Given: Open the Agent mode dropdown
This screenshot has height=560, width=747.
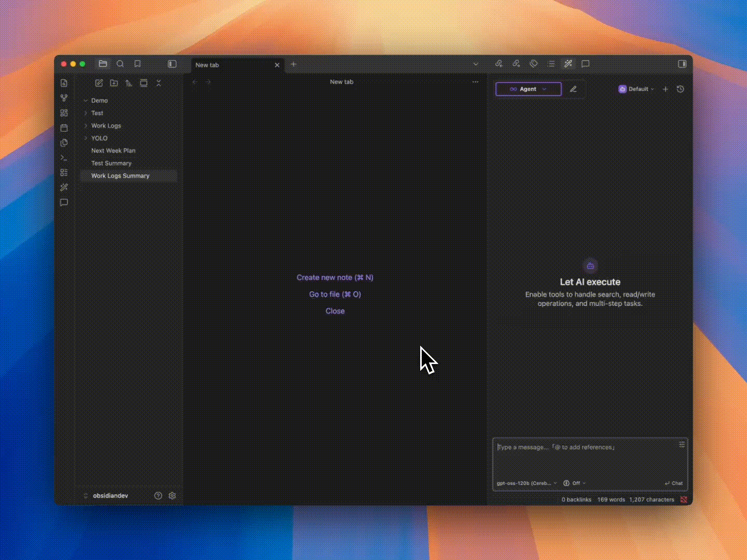Looking at the screenshot, I should click(528, 89).
